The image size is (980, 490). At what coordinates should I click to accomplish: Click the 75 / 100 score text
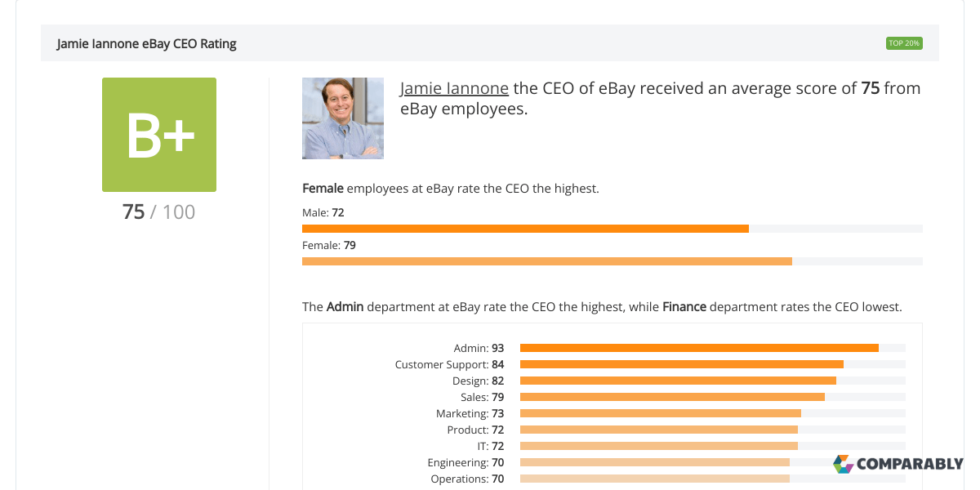pos(159,212)
